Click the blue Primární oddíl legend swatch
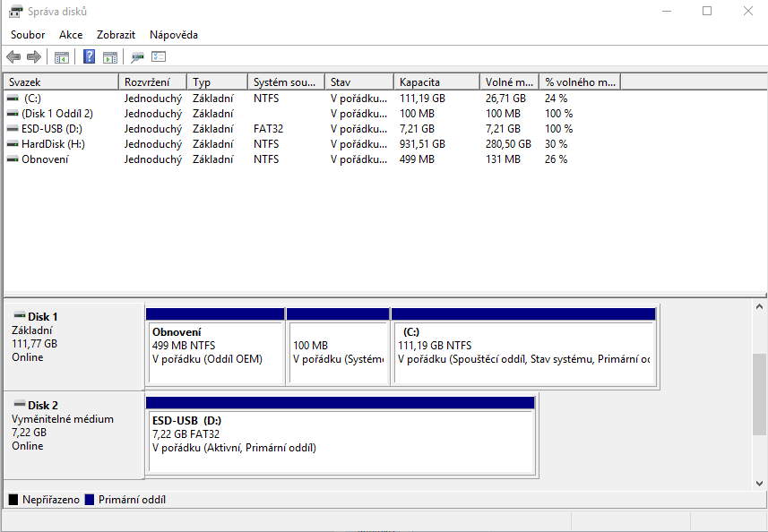This screenshot has height=532, width=768. click(89, 500)
